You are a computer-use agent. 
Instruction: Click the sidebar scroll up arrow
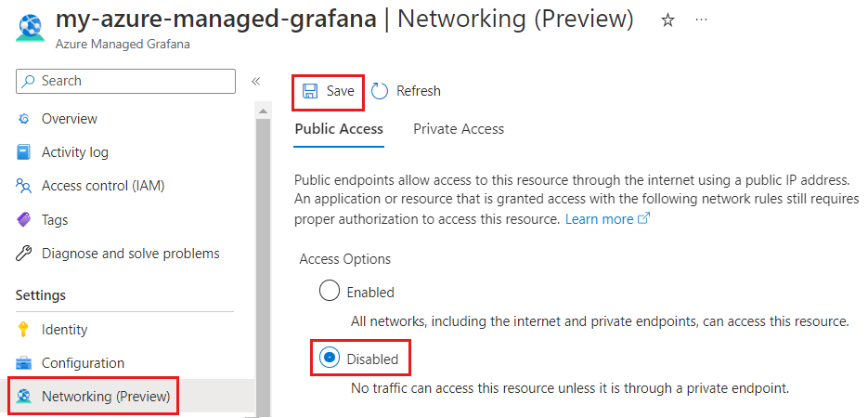pyautogui.click(x=263, y=111)
